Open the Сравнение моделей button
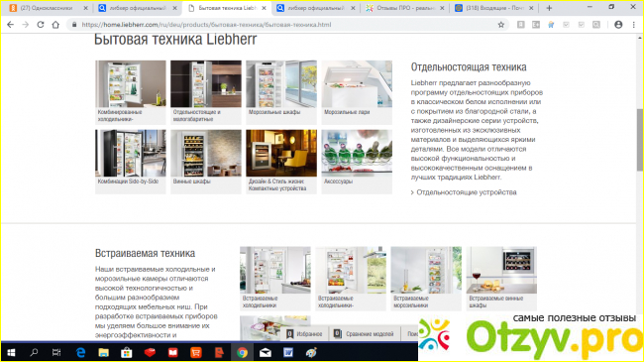The height and width of the screenshot is (362, 644). tap(365, 333)
